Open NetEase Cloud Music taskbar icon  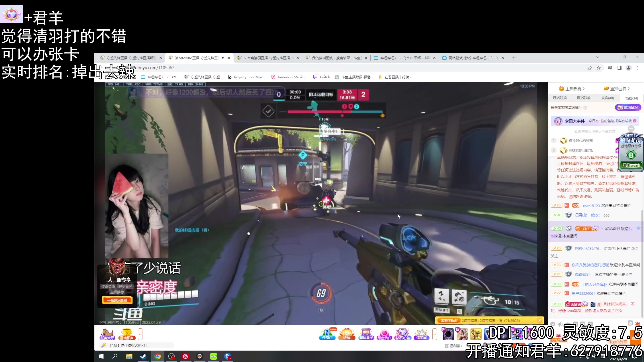coord(185,356)
